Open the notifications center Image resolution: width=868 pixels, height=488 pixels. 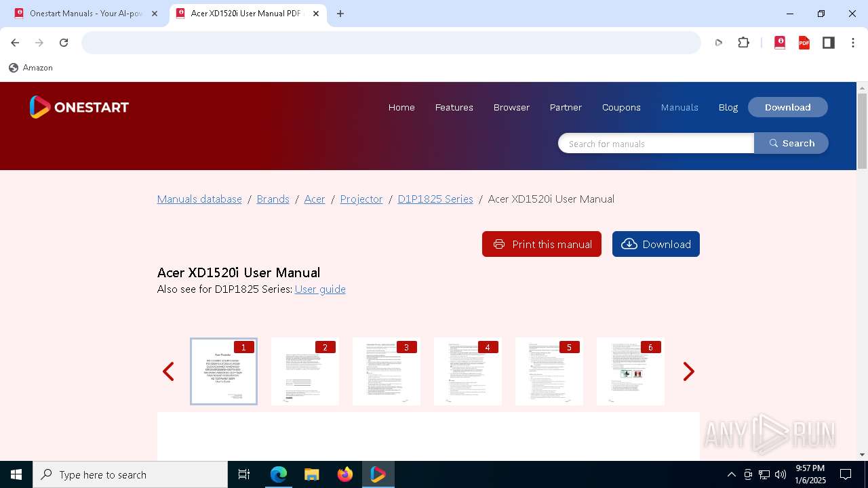pos(846,474)
